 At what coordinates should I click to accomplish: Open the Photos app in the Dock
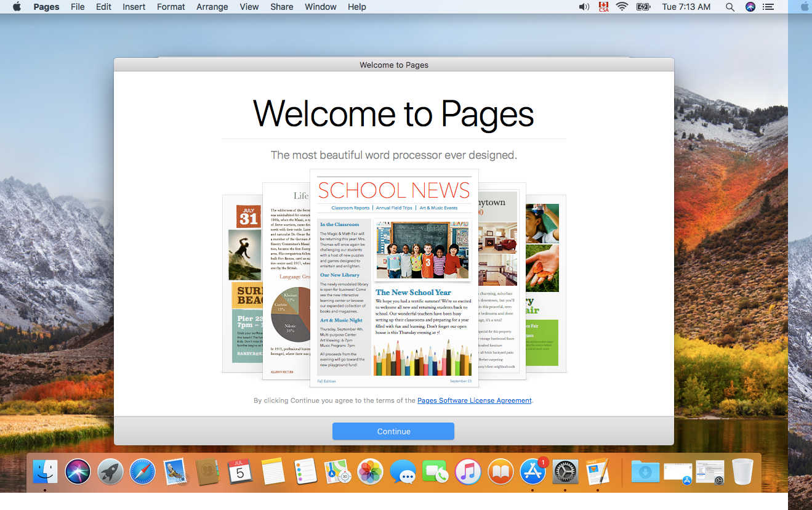coord(371,472)
